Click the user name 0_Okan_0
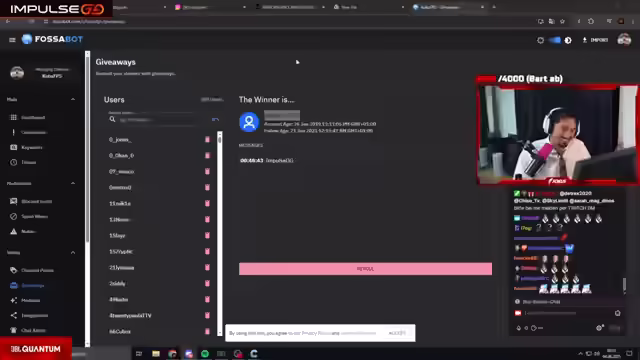The image size is (640, 360). 121,156
